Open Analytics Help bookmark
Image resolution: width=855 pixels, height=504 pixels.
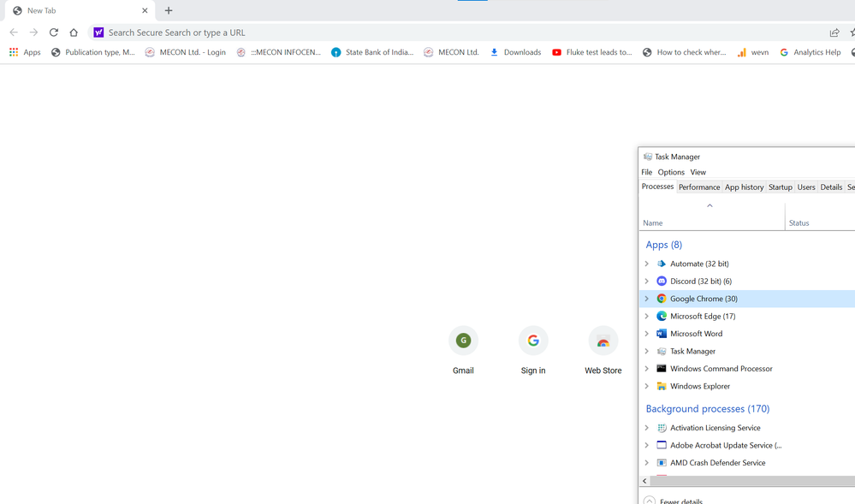point(810,52)
